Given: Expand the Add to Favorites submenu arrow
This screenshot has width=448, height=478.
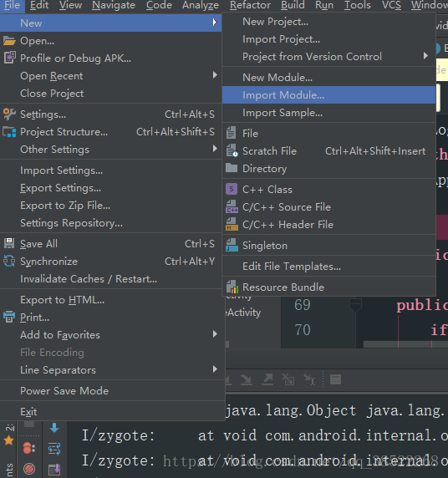Looking at the screenshot, I should coord(215,333).
